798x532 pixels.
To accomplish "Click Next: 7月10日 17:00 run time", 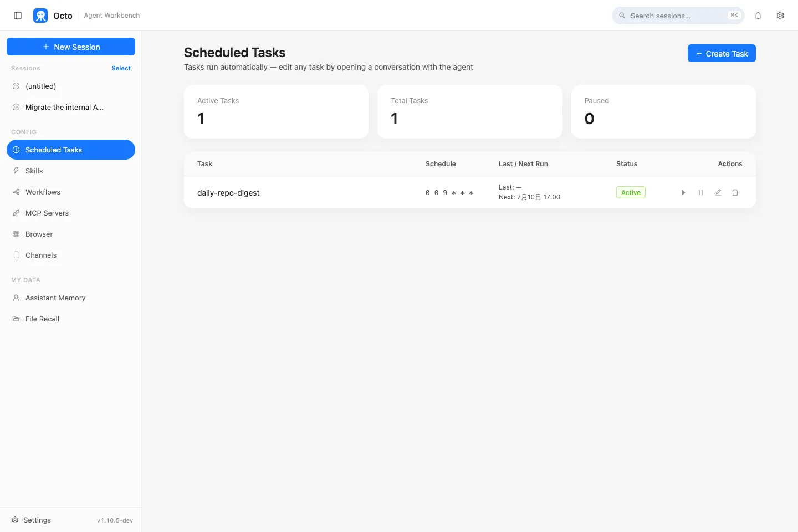I will 529,197.
